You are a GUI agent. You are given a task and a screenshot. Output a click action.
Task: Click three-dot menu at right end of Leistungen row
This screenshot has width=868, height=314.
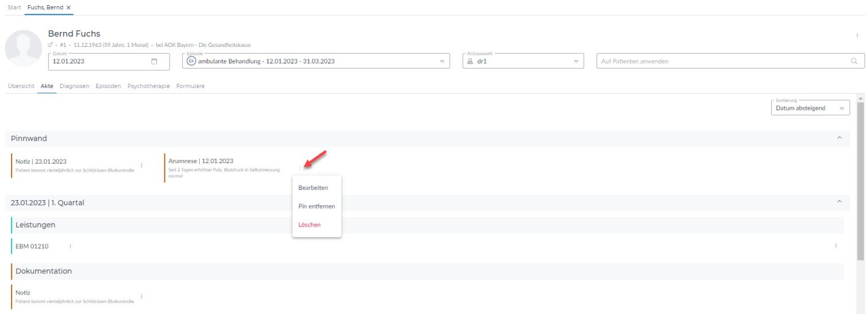836,246
